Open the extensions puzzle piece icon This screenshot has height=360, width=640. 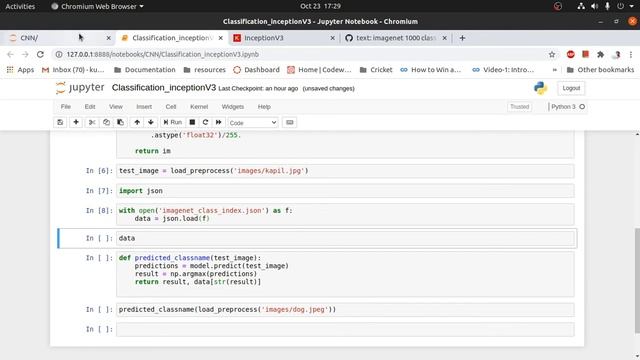pos(600,54)
